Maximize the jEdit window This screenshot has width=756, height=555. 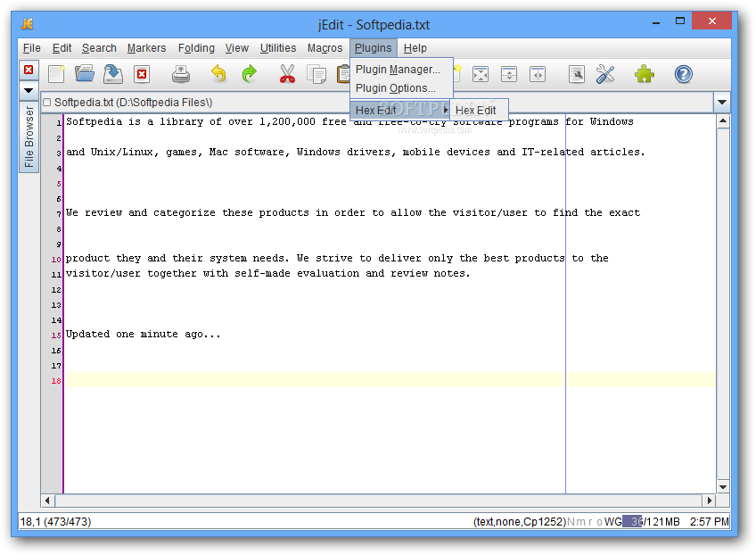coord(680,21)
